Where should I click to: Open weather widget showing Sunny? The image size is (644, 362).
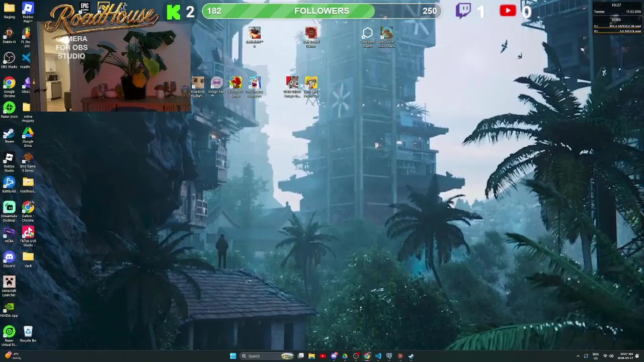point(13,356)
